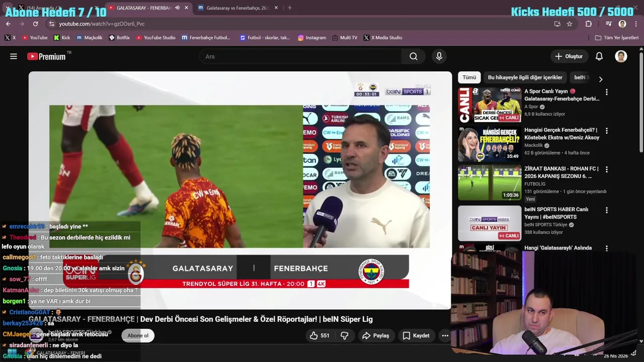
Task: Open a new browser tab
Action: (x=289, y=8)
